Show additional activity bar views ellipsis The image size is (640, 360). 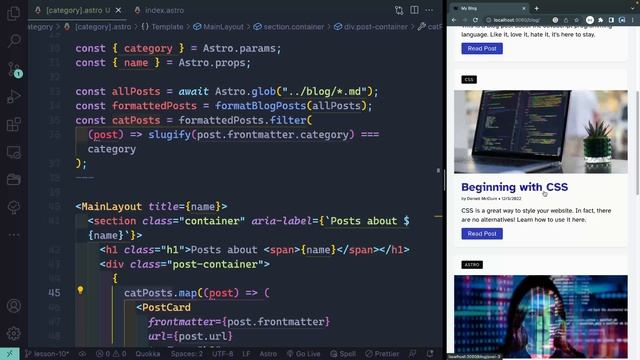tap(14, 235)
